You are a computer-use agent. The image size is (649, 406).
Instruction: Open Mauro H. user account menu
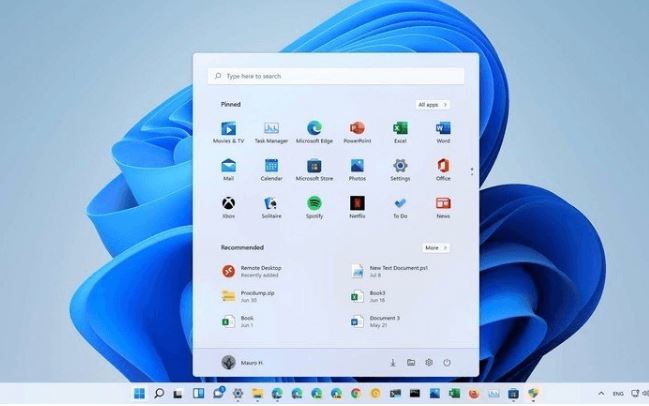(242, 363)
